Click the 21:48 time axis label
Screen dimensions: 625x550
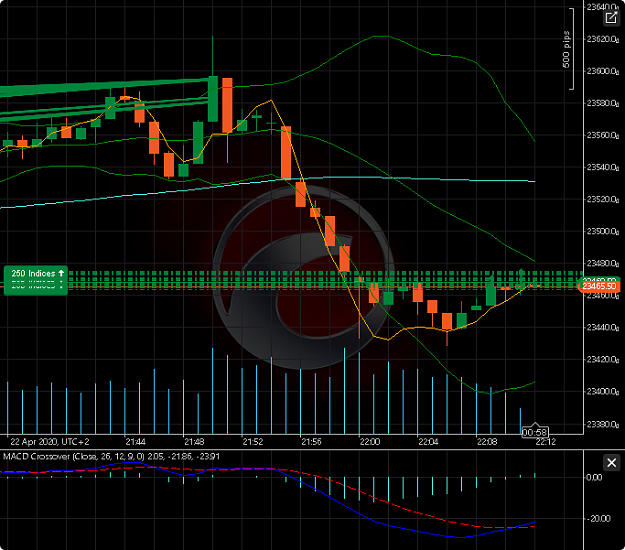(194, 442)
